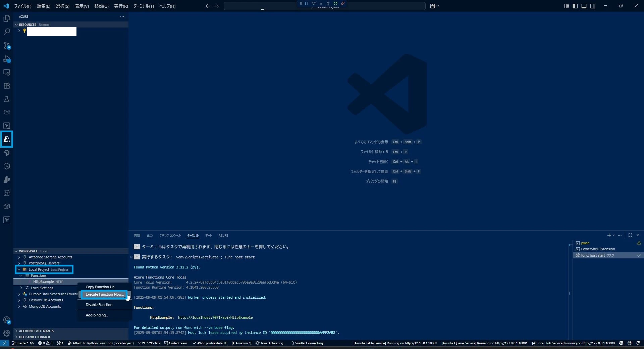
Task: Go forward with navigation arrow
Action: (216, 6)
